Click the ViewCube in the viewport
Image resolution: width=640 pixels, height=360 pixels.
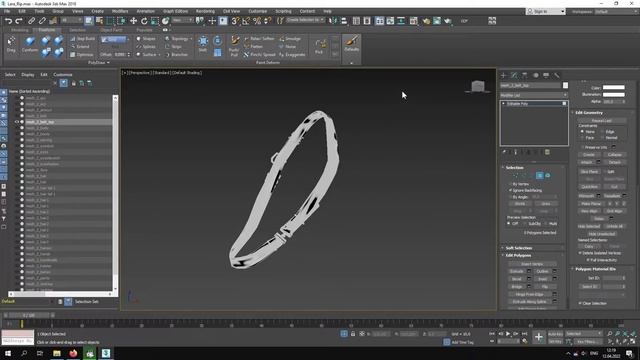478,87
